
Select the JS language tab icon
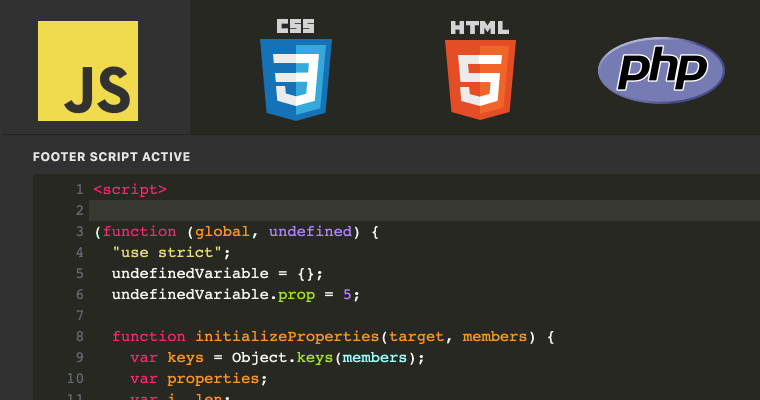88,71
